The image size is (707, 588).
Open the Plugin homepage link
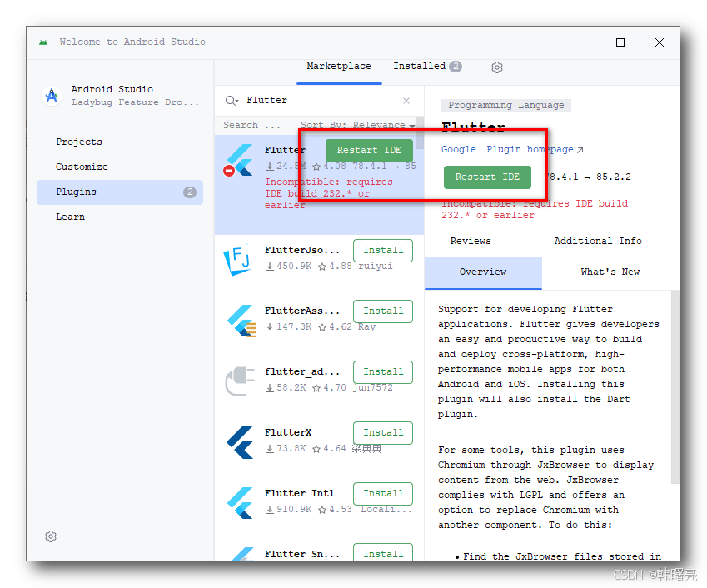point(535,149)
